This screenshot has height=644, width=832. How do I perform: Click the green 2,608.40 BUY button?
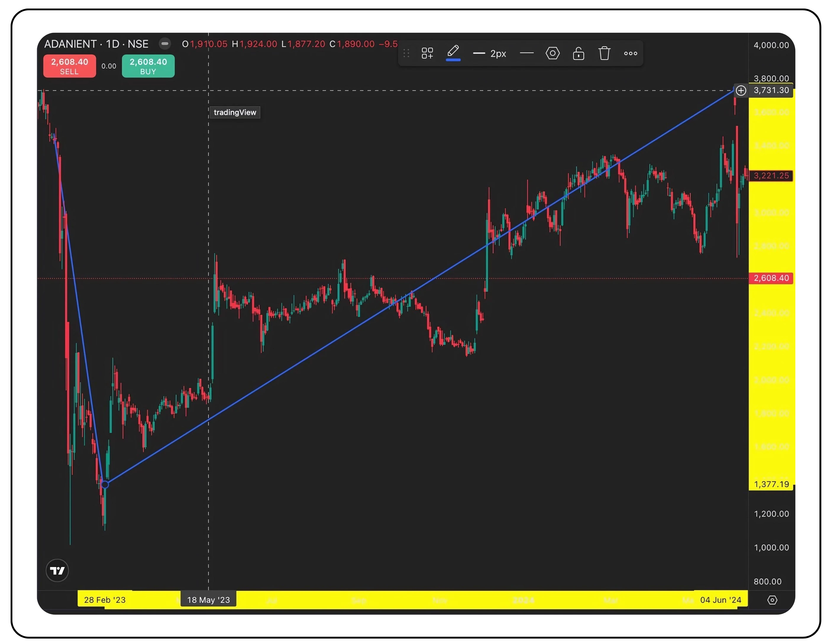pyautogui.click(x=148, y=66)
